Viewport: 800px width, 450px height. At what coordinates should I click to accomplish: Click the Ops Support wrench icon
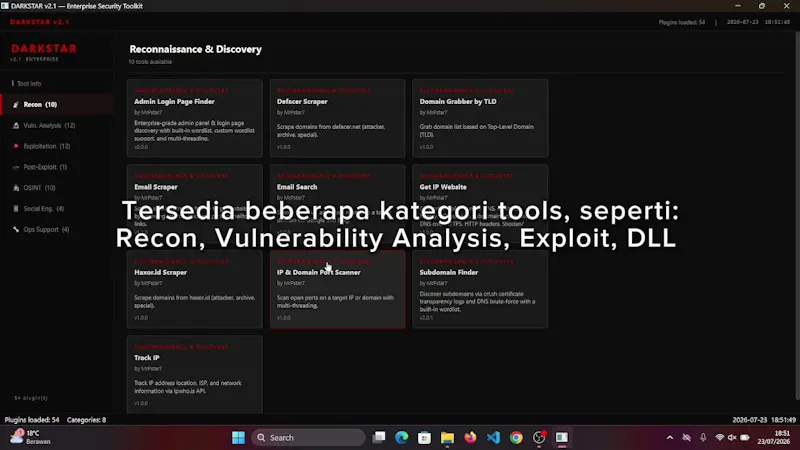16,230
